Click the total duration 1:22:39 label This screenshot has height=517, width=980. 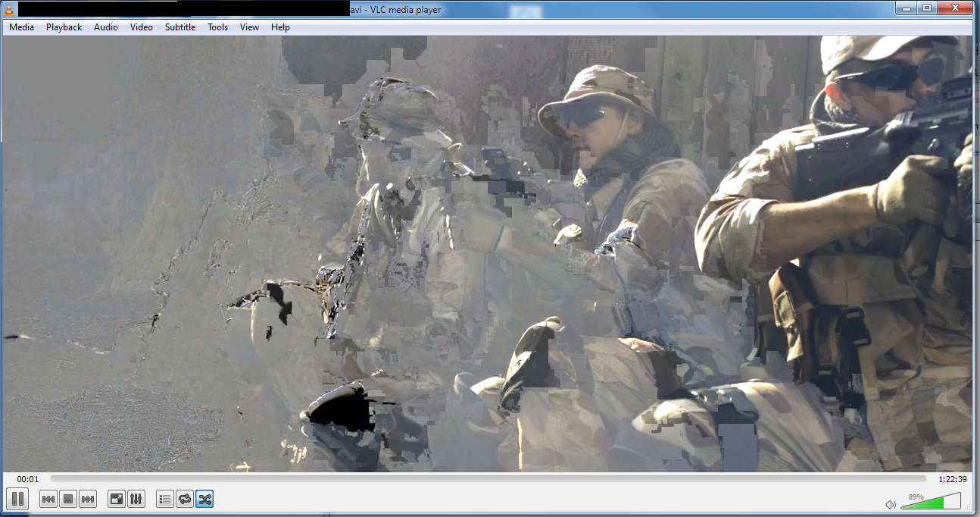(x=952, y=479)
